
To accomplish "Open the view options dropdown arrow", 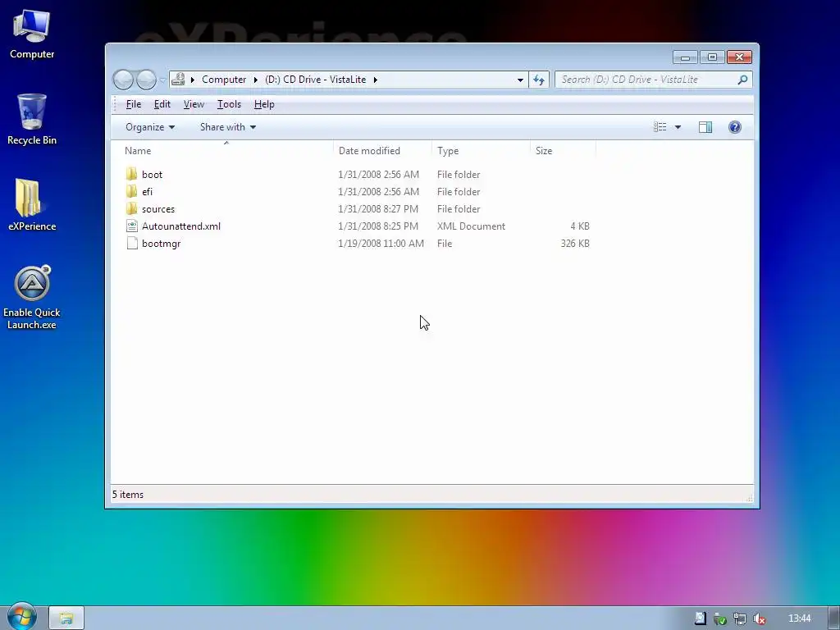I will pyautogui.click(x=678, y=127).
